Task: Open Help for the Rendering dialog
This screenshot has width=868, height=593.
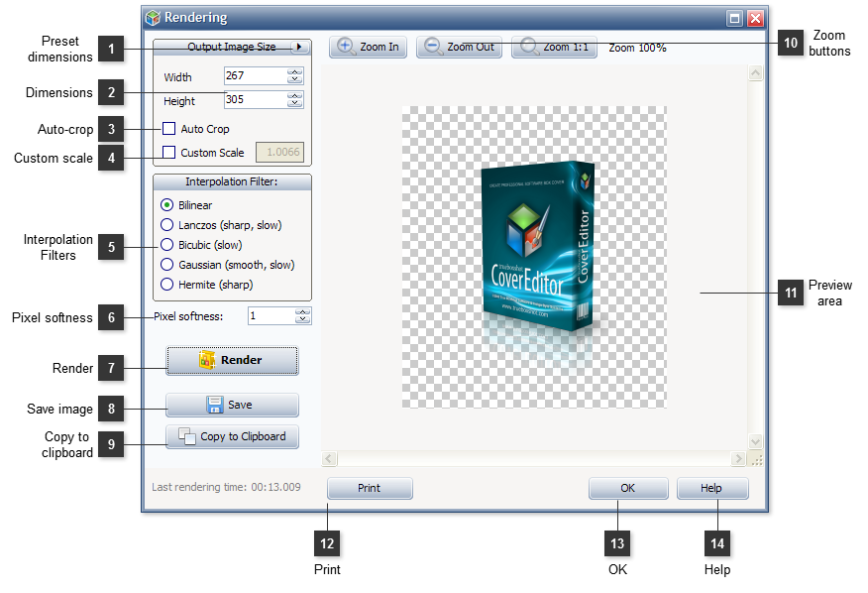Action: 711,488
